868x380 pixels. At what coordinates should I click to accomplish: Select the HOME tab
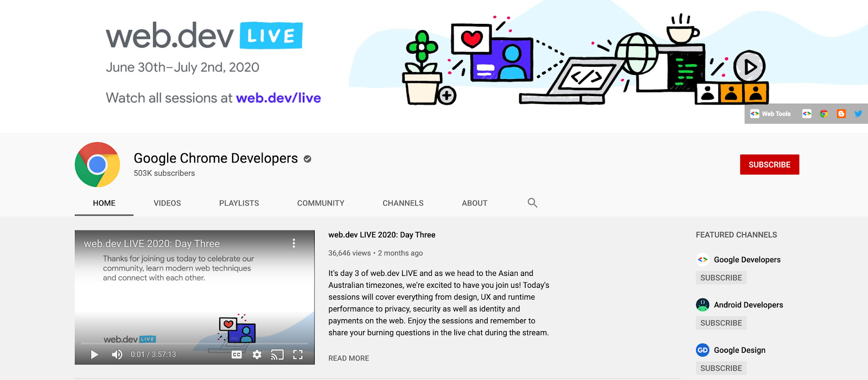[104, 203]
